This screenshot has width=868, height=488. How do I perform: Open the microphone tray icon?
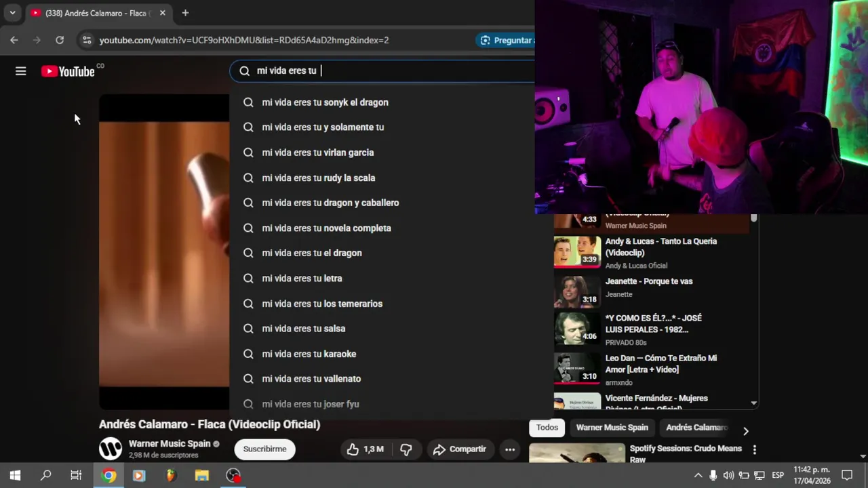coord(713,475)
